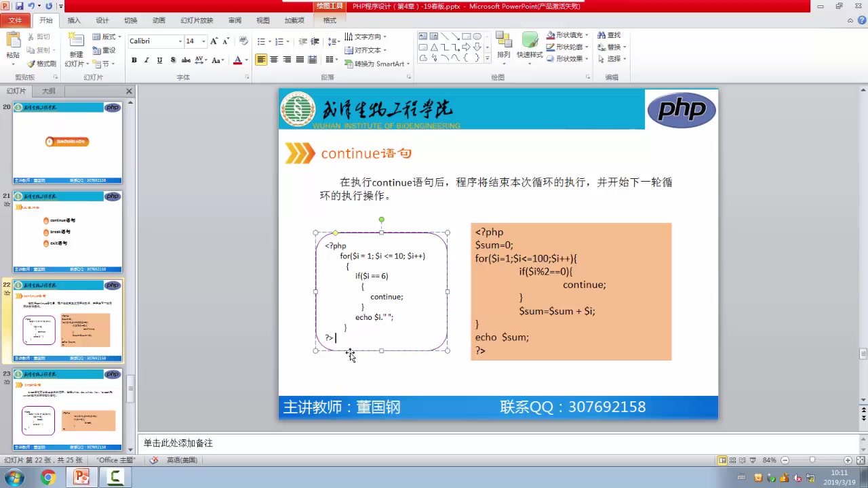
Task: Choose the text box shape in gallery
Action: (x=422, y=37)
